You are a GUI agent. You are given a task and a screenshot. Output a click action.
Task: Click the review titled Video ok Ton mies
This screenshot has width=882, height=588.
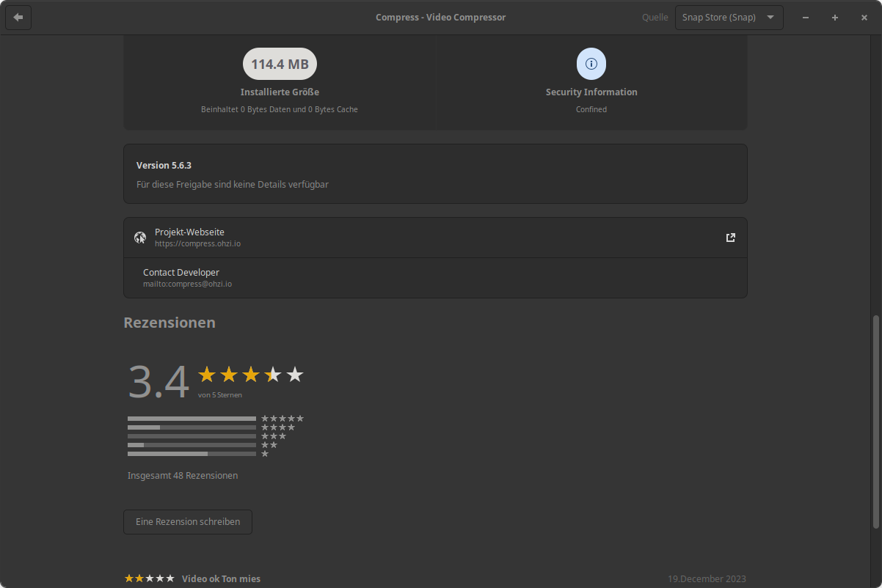coord(221,579)
